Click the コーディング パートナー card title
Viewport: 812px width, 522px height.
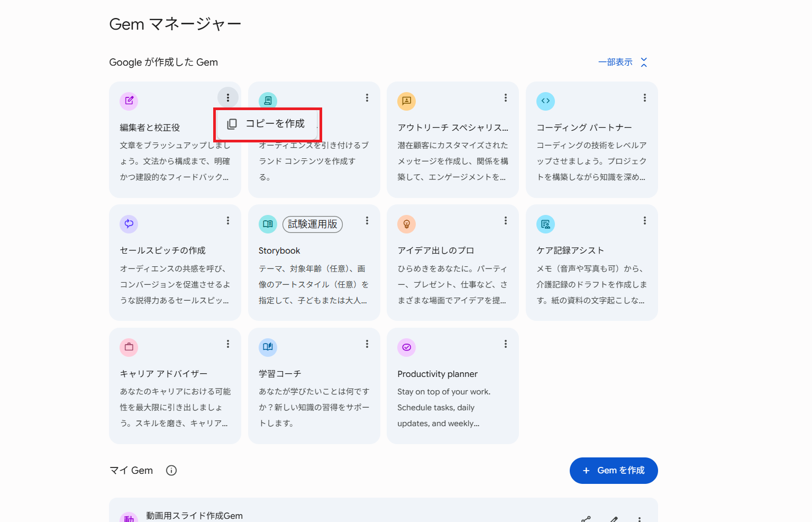[584, 128]
